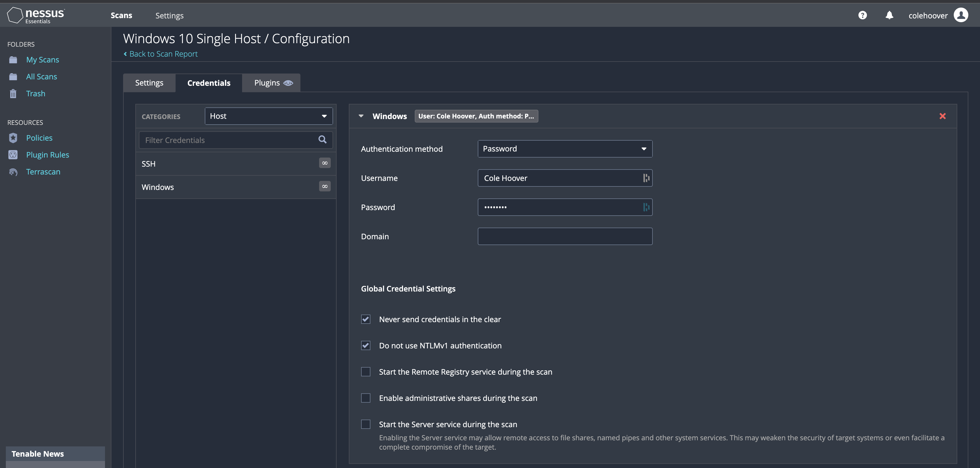Open notifications bell icon

889,15
